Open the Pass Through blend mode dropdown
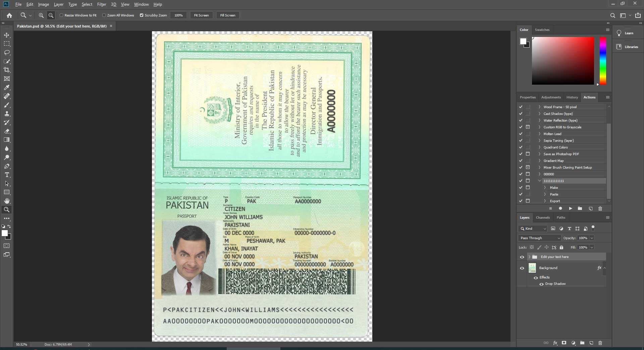The width and height of the screenshot is (644, 350). tap(539, 238)
